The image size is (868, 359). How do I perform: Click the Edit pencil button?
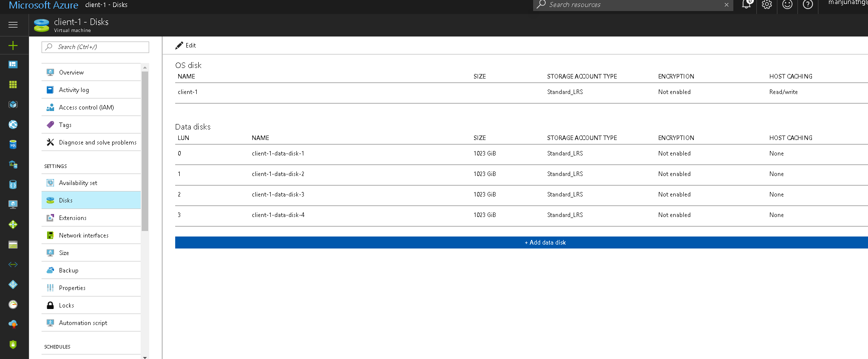click(186, 45)
